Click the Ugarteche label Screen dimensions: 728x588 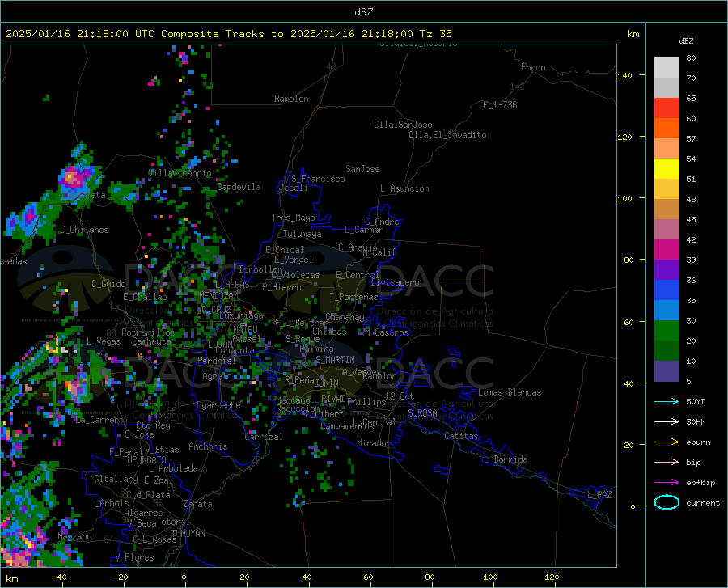point(218,405)
